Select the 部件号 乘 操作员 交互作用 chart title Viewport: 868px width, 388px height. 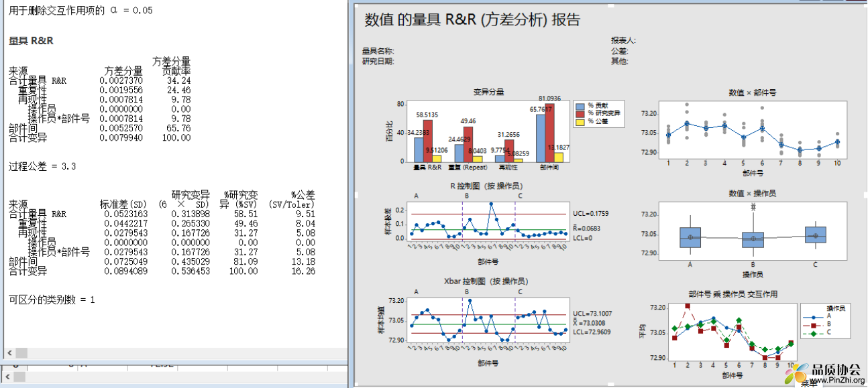click(x=733, y=294)
